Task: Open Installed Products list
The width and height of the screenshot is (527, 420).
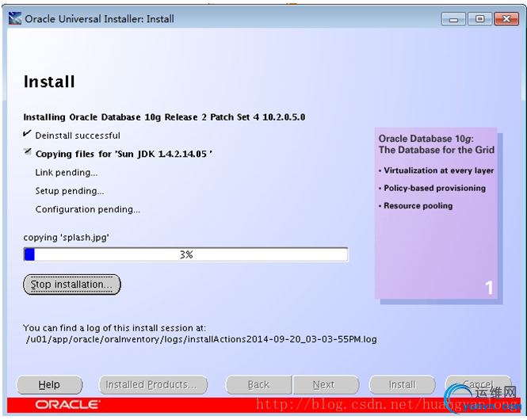Action: [153, 384]
